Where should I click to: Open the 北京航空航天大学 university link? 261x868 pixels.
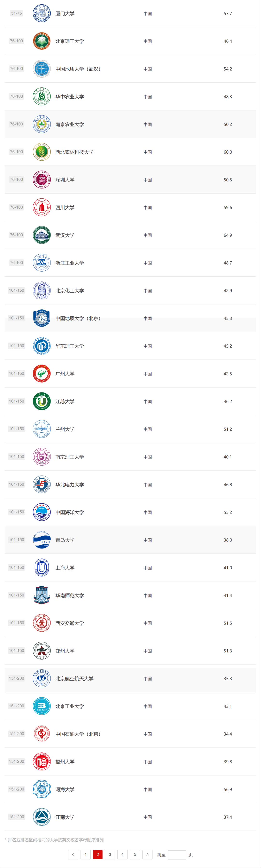(x=74, y=678)
